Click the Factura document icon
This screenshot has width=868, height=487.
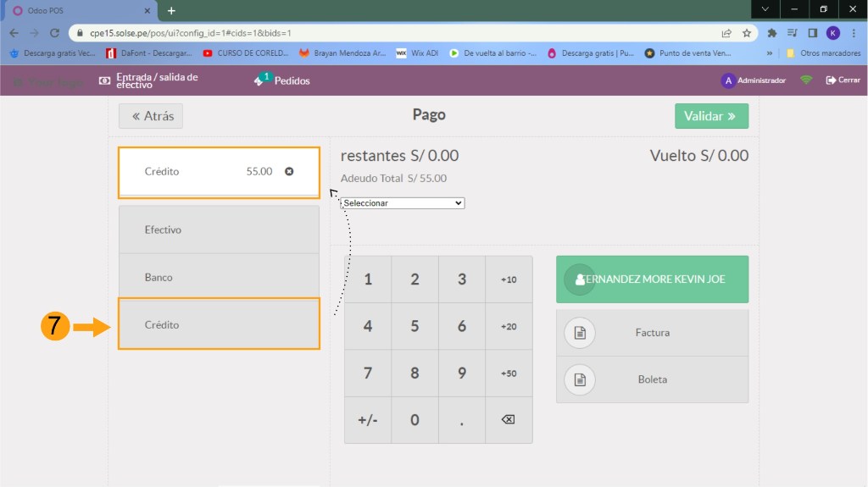coord(580,333)
